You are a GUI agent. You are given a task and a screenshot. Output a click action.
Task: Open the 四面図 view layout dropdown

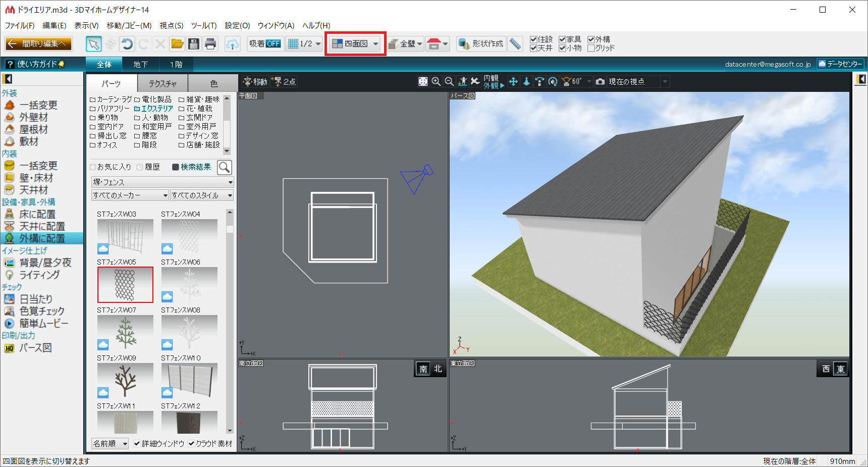(376, 44)
